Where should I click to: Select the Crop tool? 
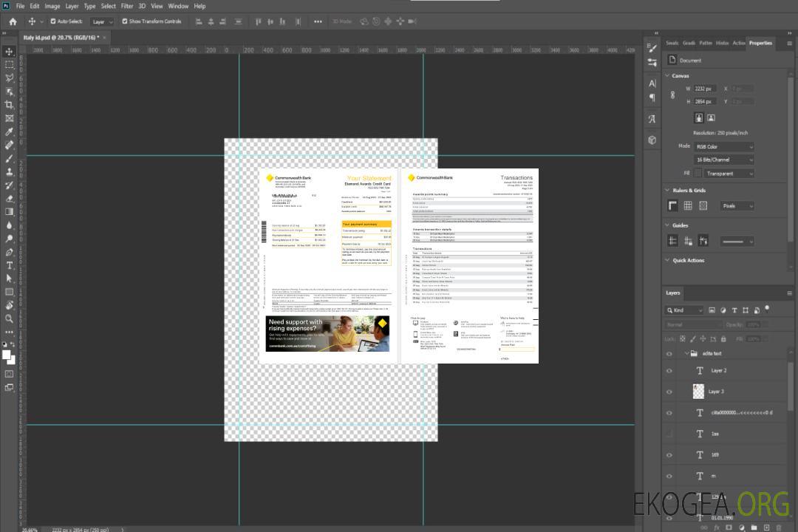[x=10, y=105]
